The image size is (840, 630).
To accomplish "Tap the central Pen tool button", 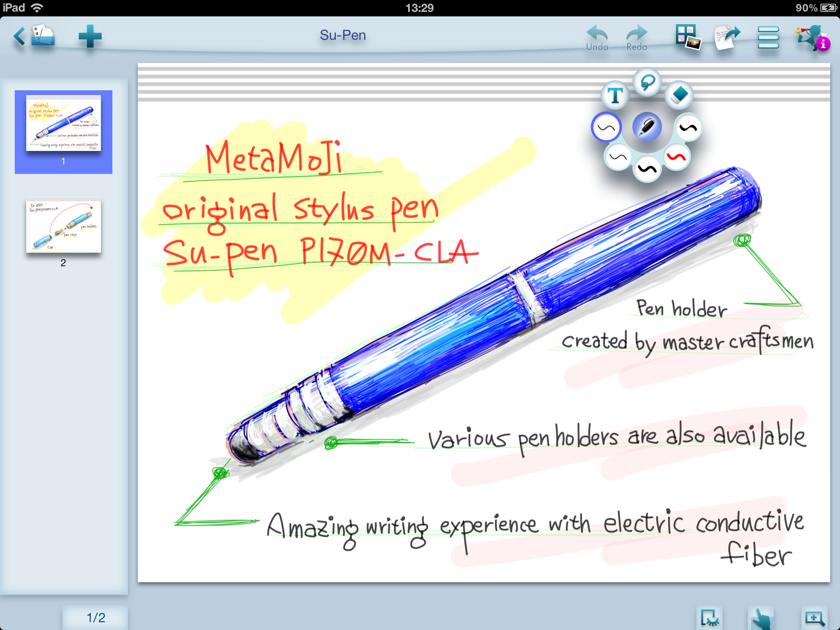I will [647, 127].
